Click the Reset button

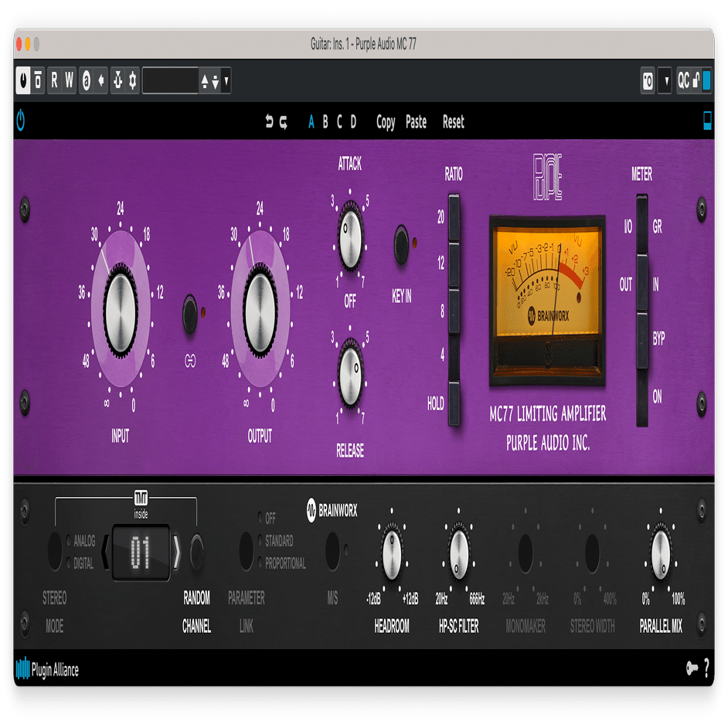[453, 122]
